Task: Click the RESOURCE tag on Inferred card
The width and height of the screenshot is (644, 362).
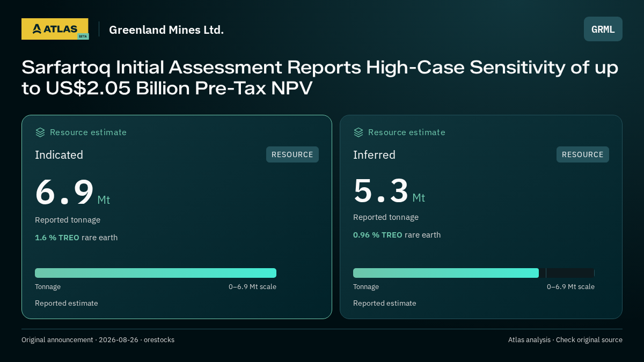Action: coord(583,154)
